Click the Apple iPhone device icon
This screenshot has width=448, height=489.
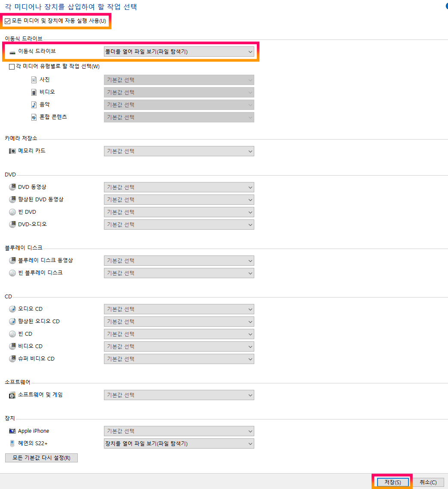click(x=12, y=431)
